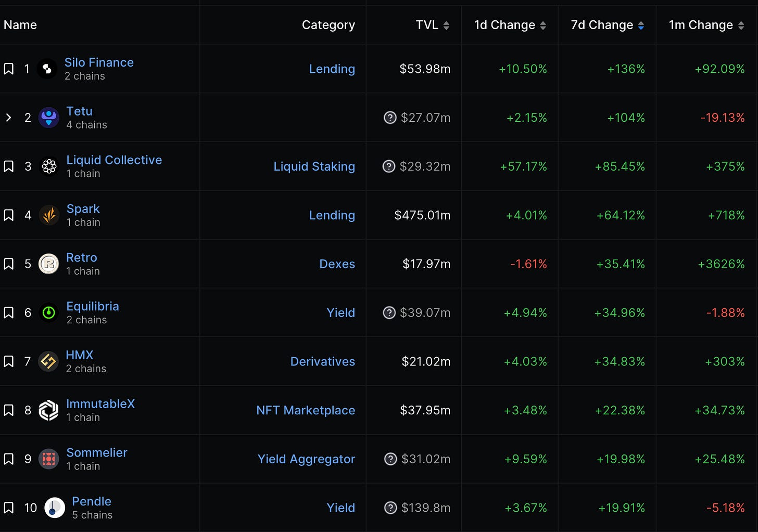Image resolution: width=758 pixels, height=532 pixels.
Task: Open Liquid Staking category link
Action: [x=314, y=167]
